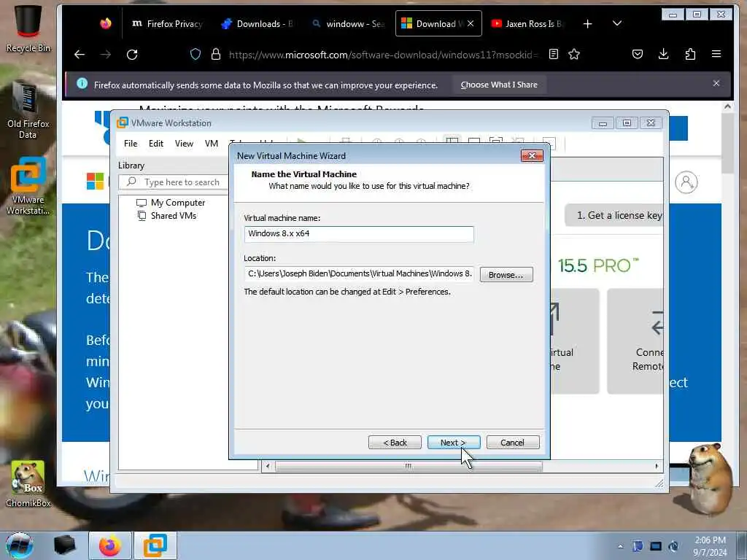Click the 1. Get a license key text

619,215
